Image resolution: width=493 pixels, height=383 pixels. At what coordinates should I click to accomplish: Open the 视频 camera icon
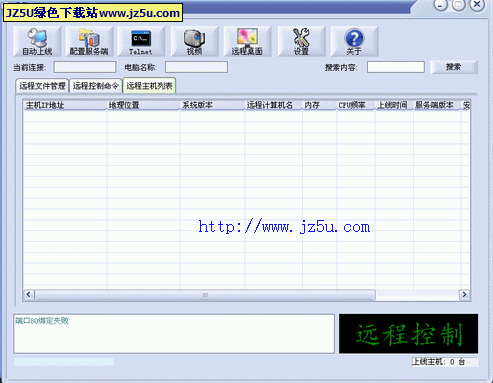pyautogui.click(x=194, y=41)
